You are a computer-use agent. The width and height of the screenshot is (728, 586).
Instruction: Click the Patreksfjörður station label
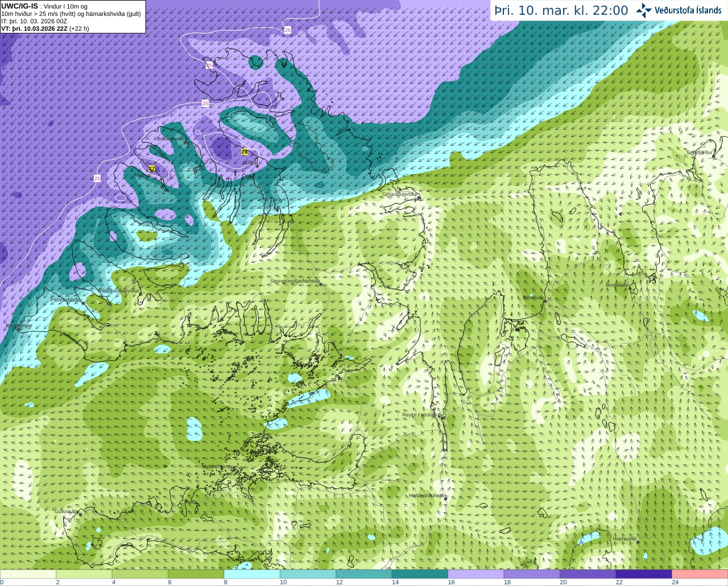coord(67,299)
